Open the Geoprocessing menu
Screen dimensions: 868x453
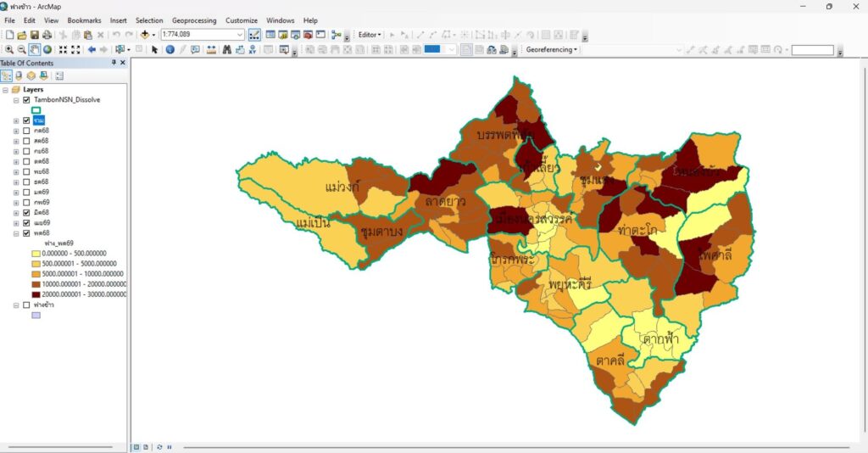tap(194, 20)
